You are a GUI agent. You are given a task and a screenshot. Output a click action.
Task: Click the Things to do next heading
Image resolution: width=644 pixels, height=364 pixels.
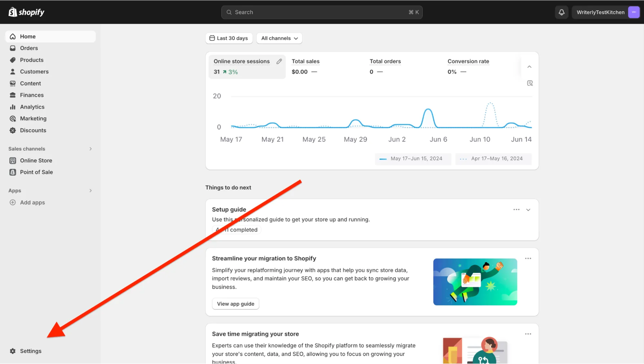pyautogui.click(x=228, y=188)
